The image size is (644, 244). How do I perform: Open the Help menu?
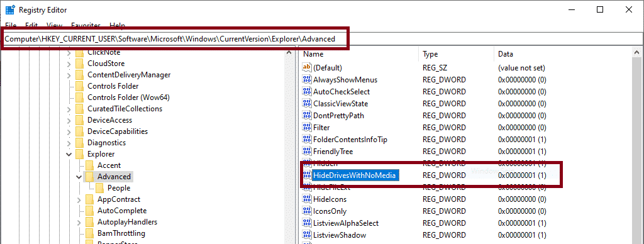[x=118, y=25]
